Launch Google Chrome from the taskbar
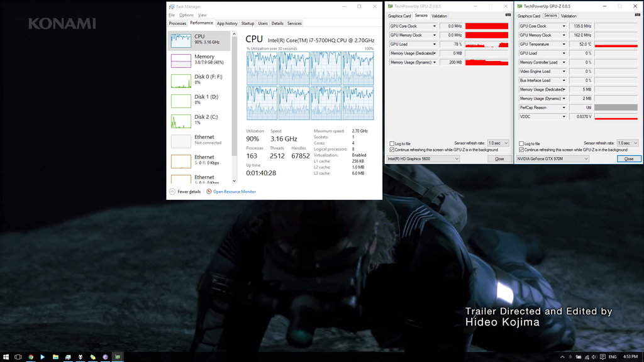 [31, 357]
